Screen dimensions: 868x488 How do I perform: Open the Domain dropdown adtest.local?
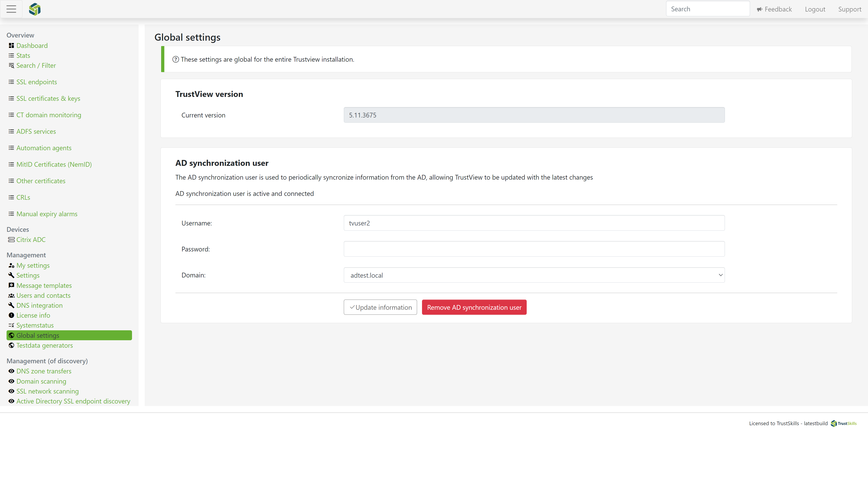click(534, 275)
